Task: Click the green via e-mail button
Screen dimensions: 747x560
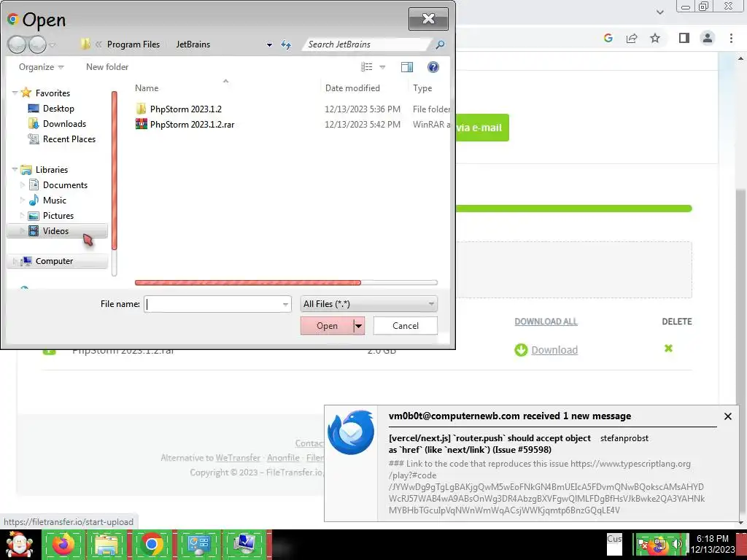Action: pos(481,128)
